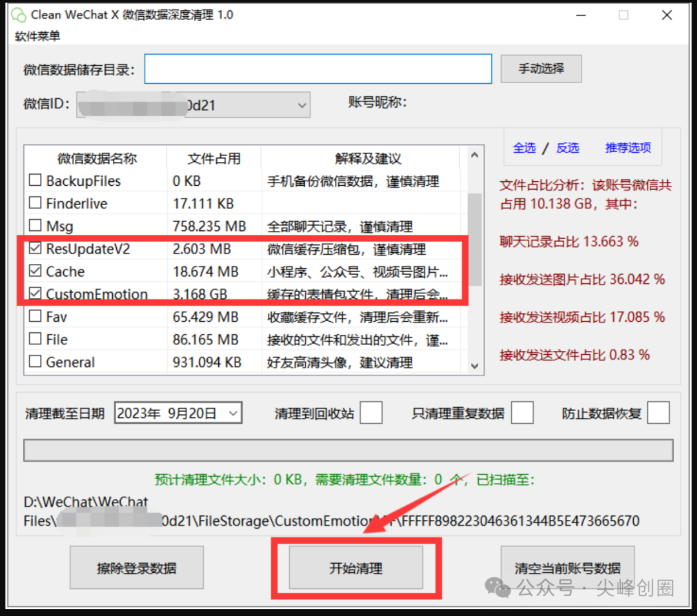Click 全部聊天记录，谨慎清理 description
The image size is (697, 616).
340,226
